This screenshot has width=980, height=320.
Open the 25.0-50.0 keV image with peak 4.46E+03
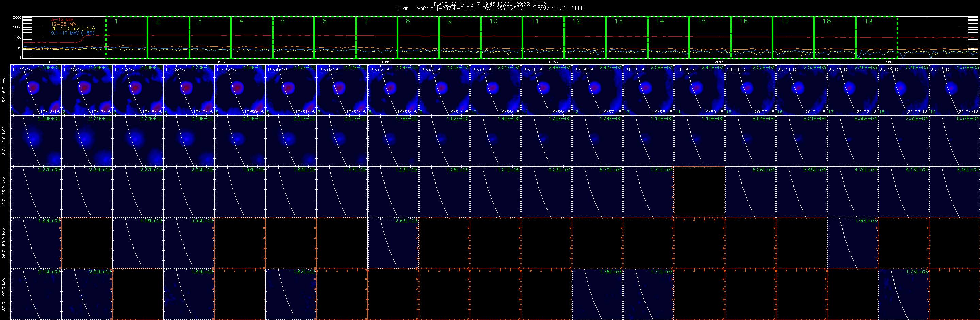138,243
